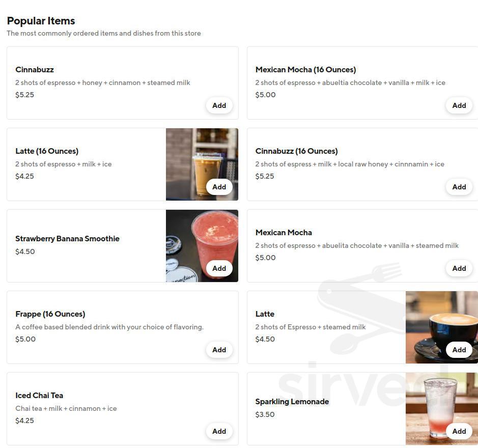Add Cinnabuzz (16 Ounces) to cart
The image size is (478, 448).
pyautogui.click(x=459, y=187)
